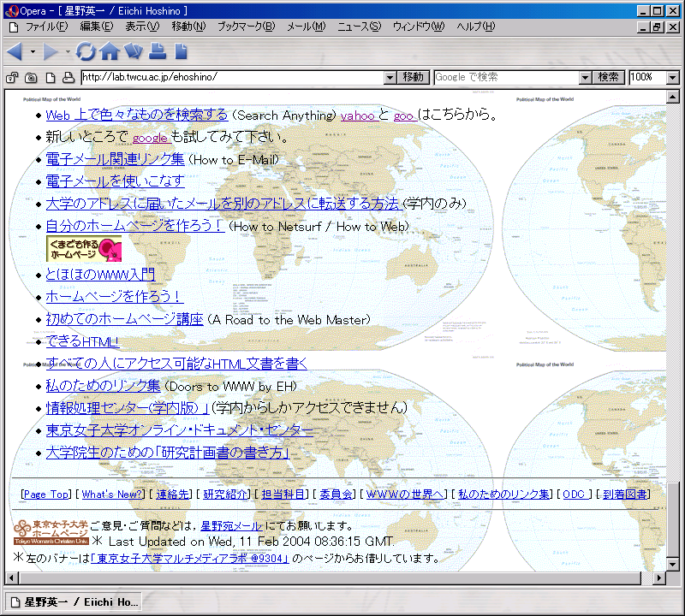Open the yahoo link
This screenshot has height=616, width=685.
[x=358, y=115]
